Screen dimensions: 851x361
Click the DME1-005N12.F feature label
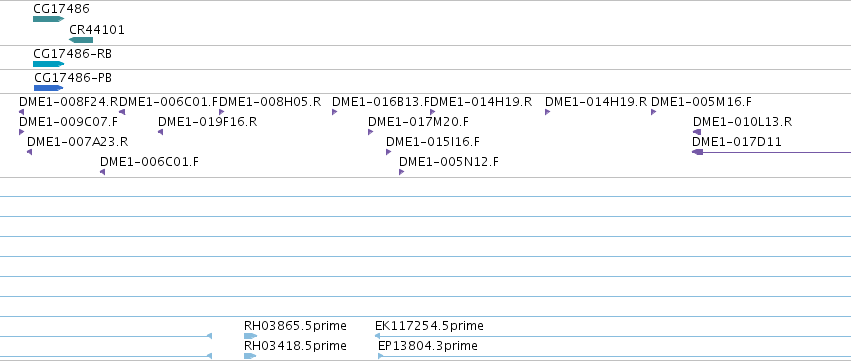(449, 162)
